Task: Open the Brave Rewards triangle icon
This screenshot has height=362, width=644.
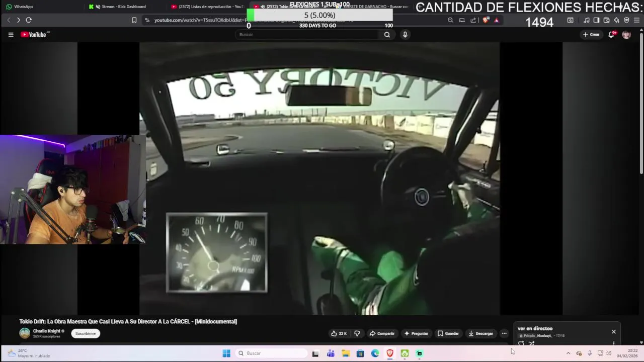Action: [x=497, y=20]
